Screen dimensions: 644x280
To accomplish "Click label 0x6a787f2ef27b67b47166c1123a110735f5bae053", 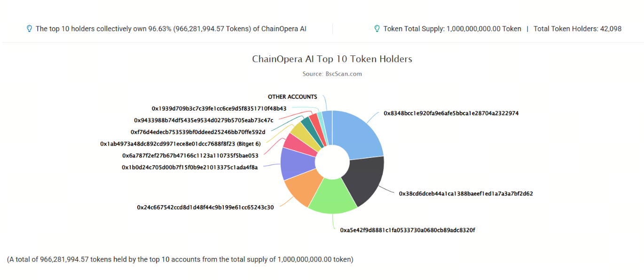I will click(190, 156).
